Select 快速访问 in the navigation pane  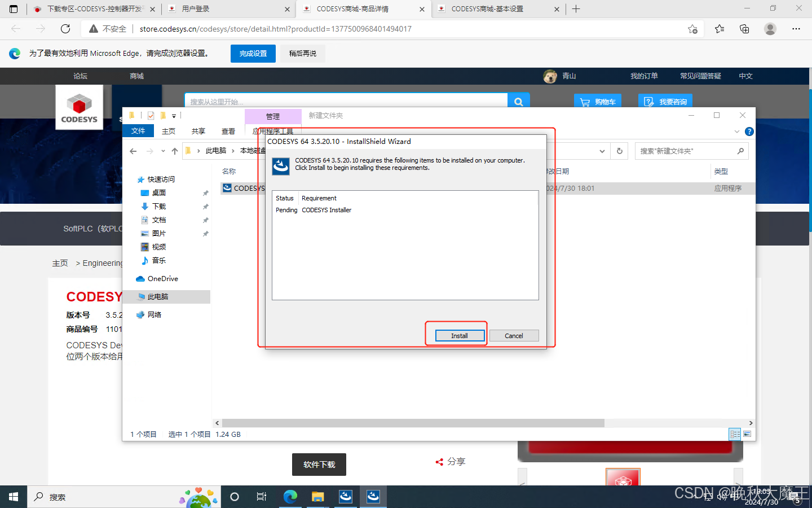point(161,179)
